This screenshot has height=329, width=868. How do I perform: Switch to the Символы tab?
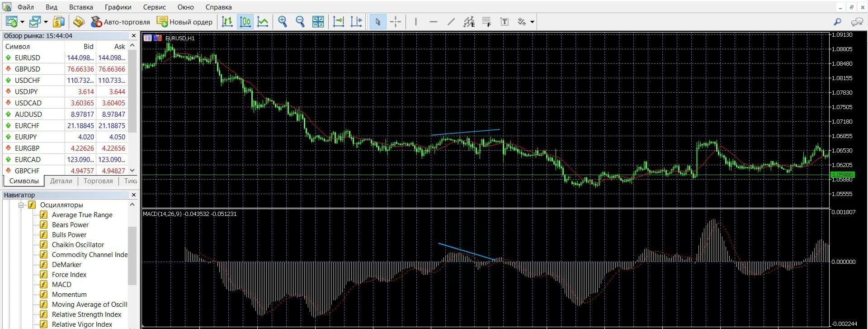click(x=24, y=181)
